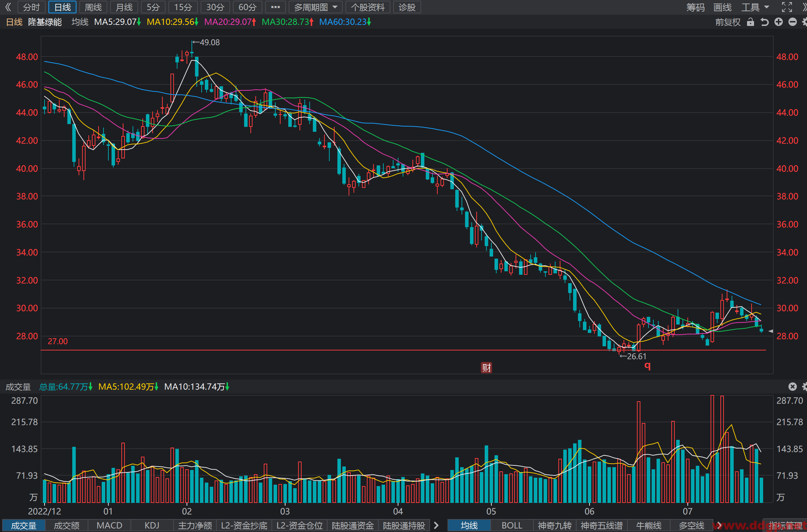The width and height of the screenshot is (807, 532).
Task: Close the 成交量 volume panel with the X icon
Action: [793, 387]
